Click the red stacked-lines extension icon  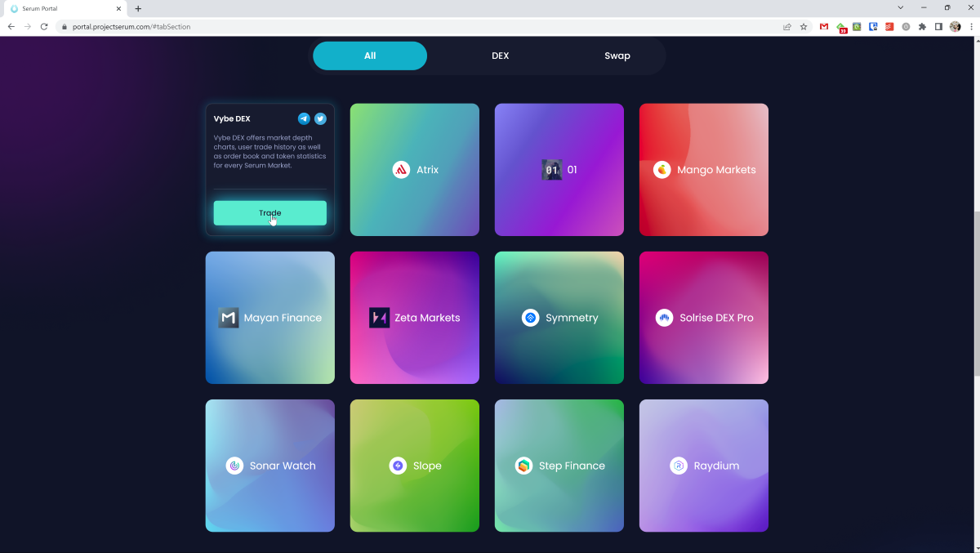coord(889,26)
